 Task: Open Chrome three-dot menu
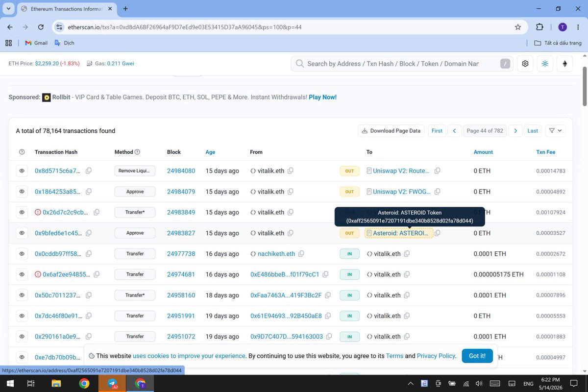(x=577, y=27)
